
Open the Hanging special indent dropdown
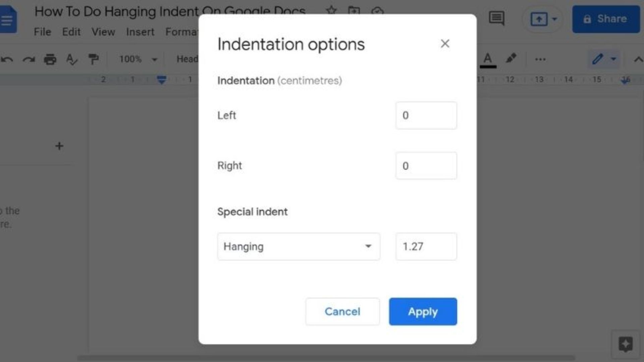click(299, 247)
